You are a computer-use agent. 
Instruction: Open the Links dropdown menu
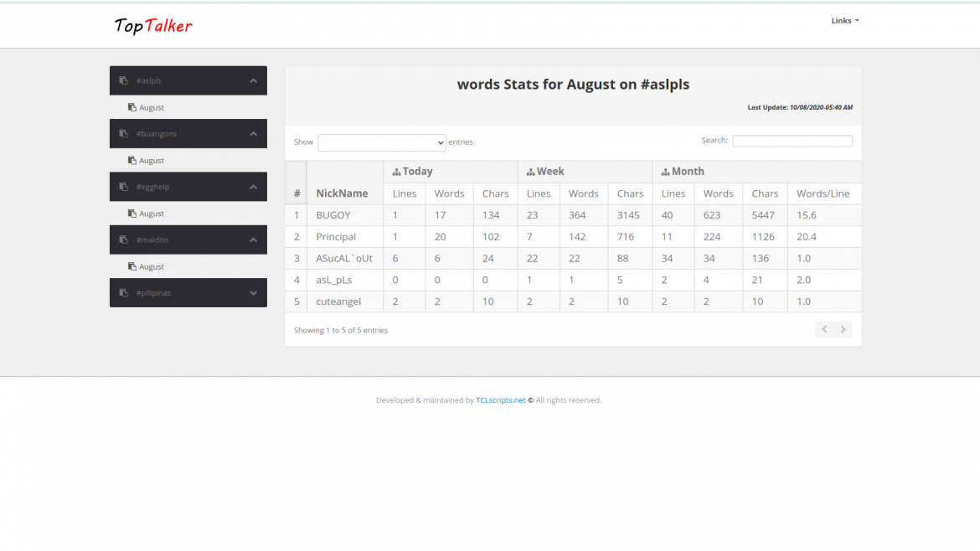pyautogui.click(x=845, y=21)
